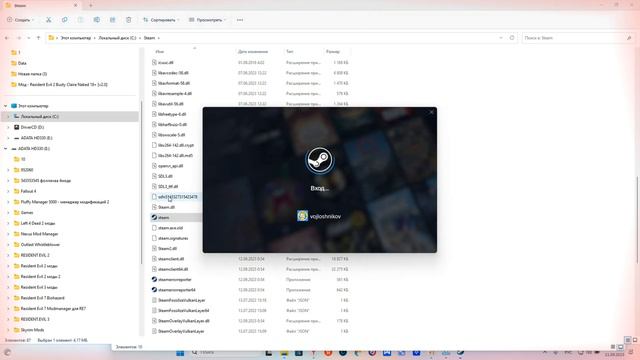Sort by the Тип column header
640x360 pixels.
coord(289,51)
